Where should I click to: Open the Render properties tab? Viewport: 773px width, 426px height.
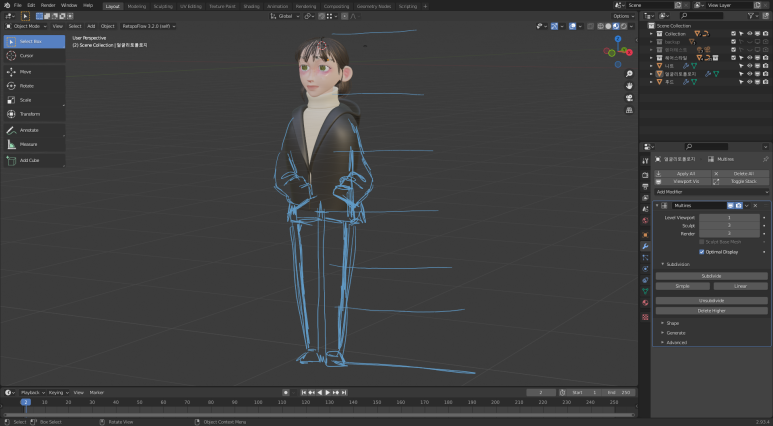tap(645, 175)
